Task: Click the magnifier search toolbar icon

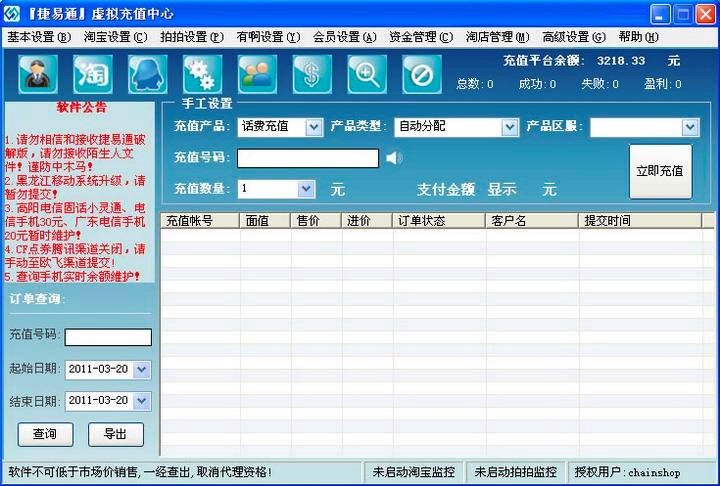Action: pyautogui.click(x=367, y=74)
